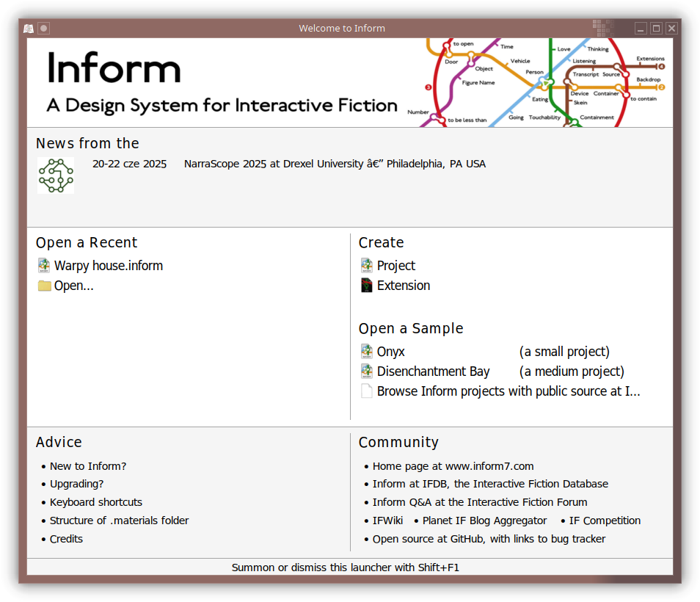This screenshot has width=700, height=602.
Task: Click the round pin button in title bar
Action: [x=44, y=29]
